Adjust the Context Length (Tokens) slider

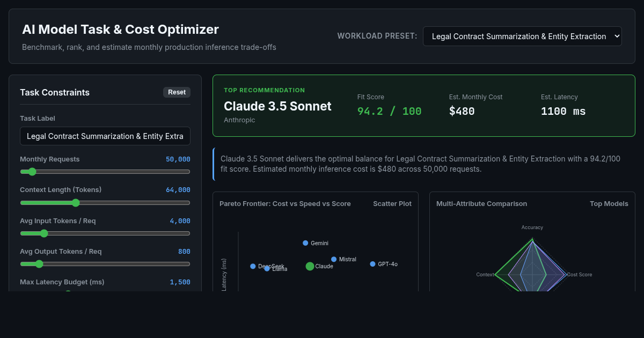coord(105,203)
